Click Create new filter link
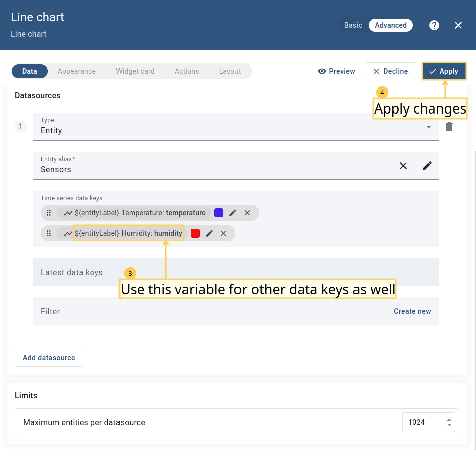476x450 pixels. [x=412, y=311]
